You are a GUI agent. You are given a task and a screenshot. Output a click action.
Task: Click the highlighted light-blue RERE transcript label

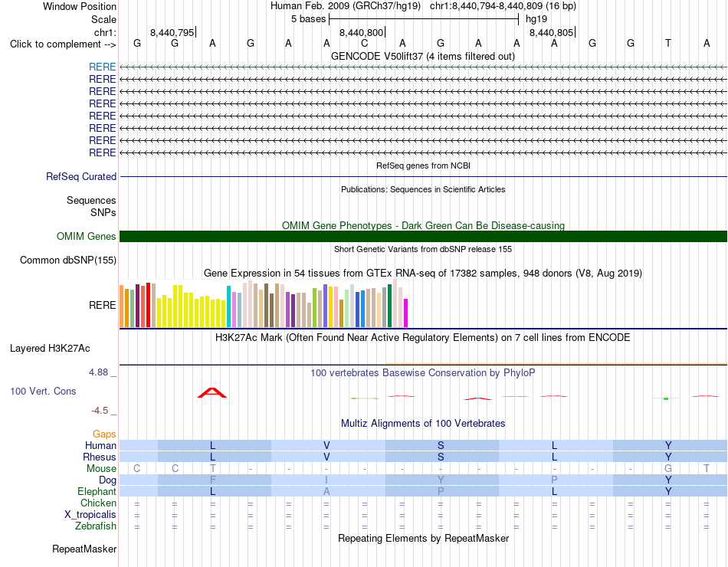[x=102, y=67]
